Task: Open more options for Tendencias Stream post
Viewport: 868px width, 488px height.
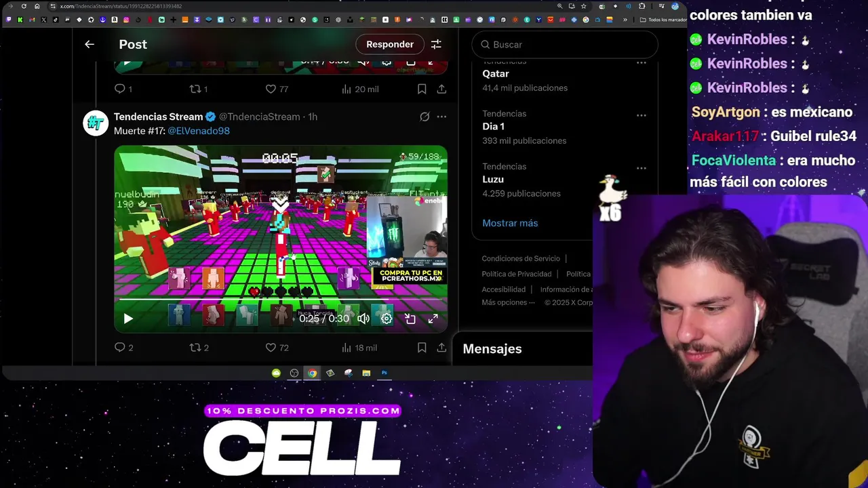Action: click(x=441, y=117)
